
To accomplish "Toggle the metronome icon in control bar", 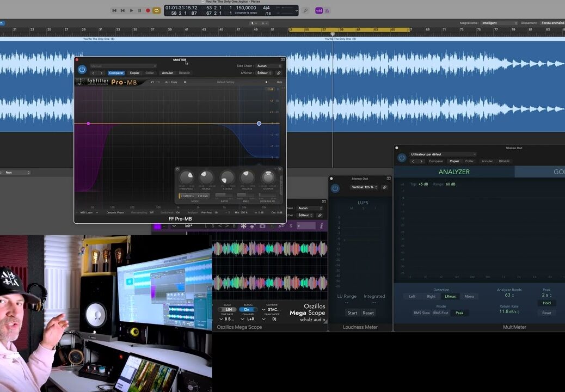I will (327, 10).
